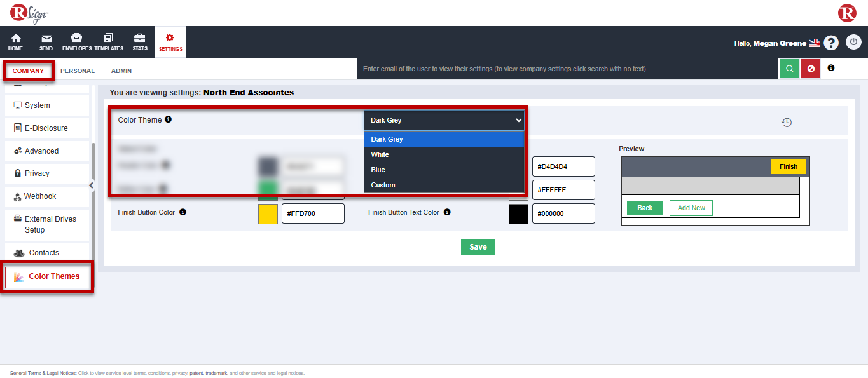Choose Custom from the theme list
The image size is (868, 378).
point(383,185)
